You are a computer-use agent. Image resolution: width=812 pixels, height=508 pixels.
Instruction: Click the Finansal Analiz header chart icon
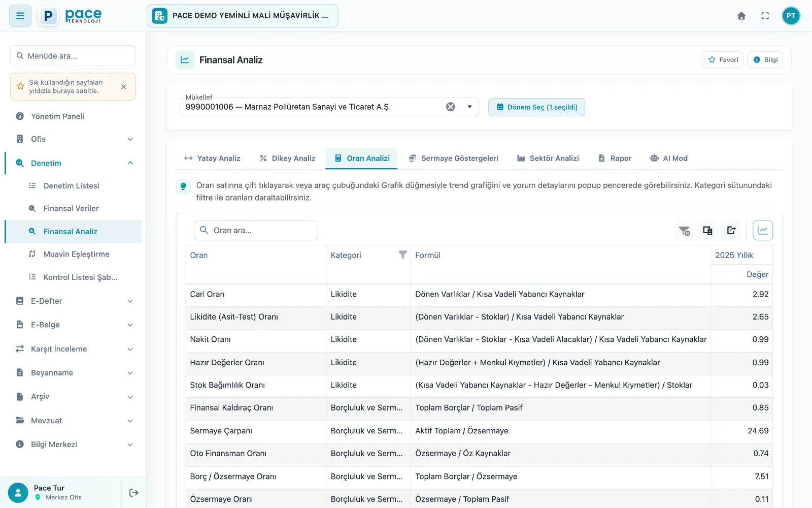185,60
